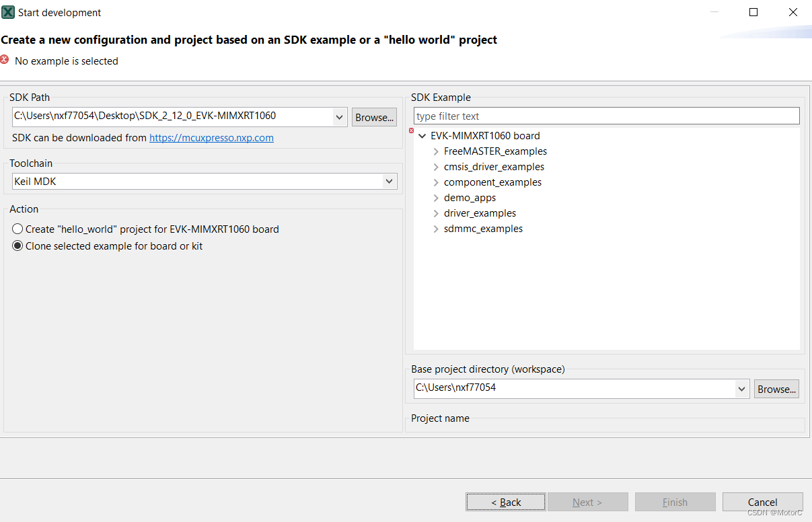Maximize the Start development window
812x522 pixels.
[753, 12]
